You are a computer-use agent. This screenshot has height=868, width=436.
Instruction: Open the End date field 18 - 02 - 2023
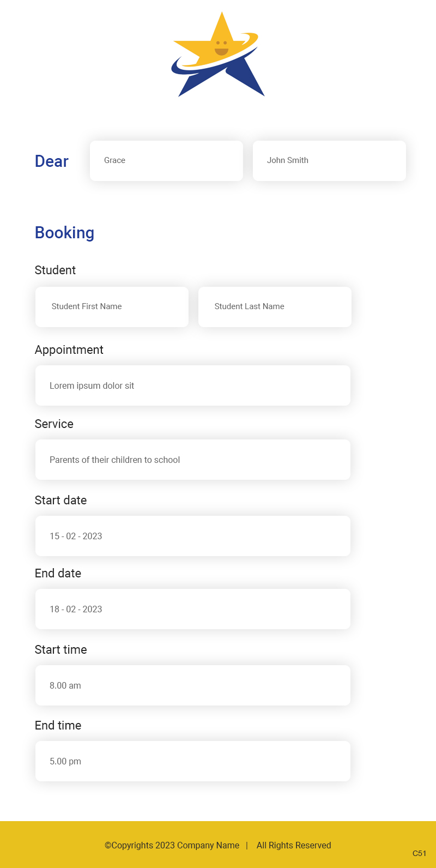coord(192,609)
